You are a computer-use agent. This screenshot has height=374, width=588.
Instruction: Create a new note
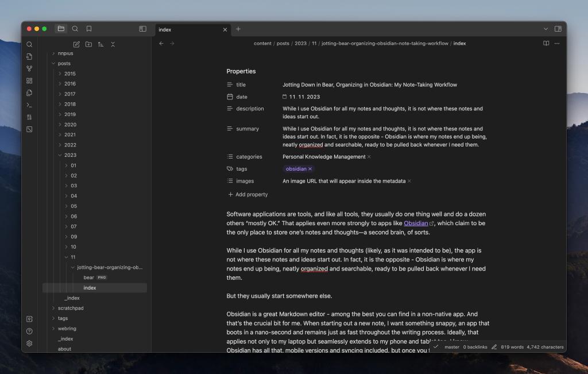tap(76, 44)
